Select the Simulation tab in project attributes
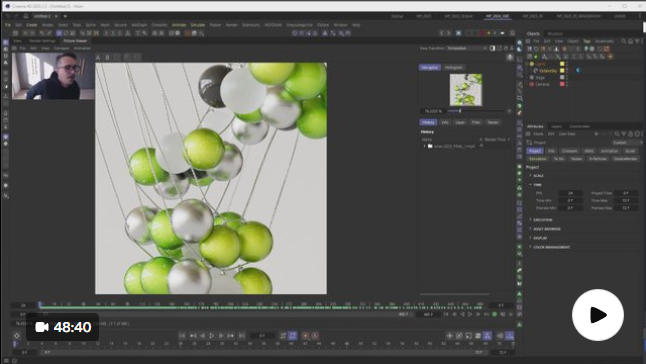The height and width of the screenshot is (364, 646). 537,159
